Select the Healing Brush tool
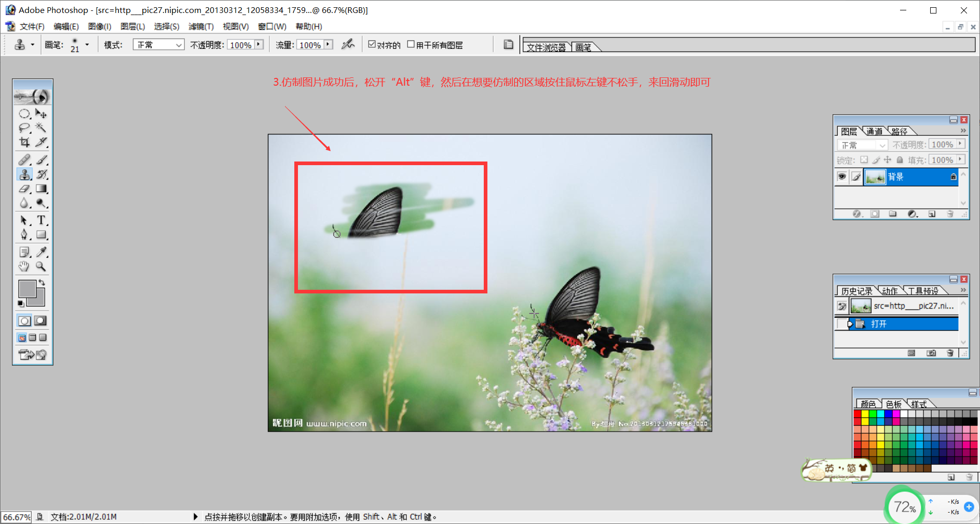The height and width of the screenshot is (524, 980). pyautogui.click(x=24, y=159)
